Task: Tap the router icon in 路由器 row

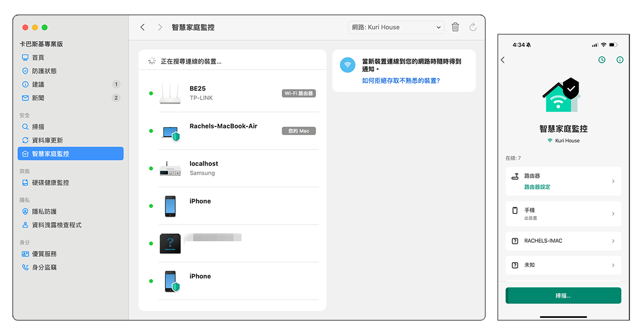Action: pos(515,176)
